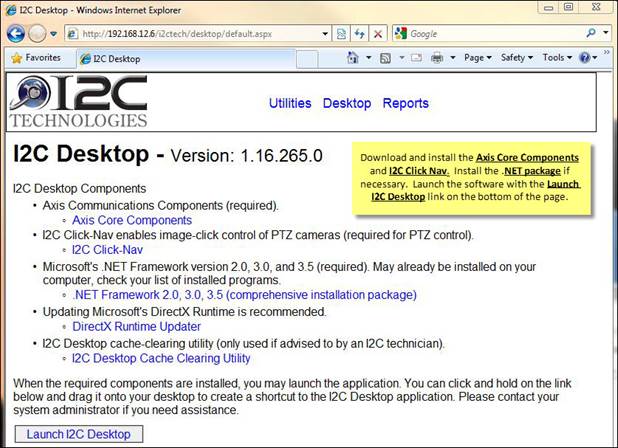Click the Help question mark icon
This screenshot has height=448, width=618.
[x=584, y=58]
